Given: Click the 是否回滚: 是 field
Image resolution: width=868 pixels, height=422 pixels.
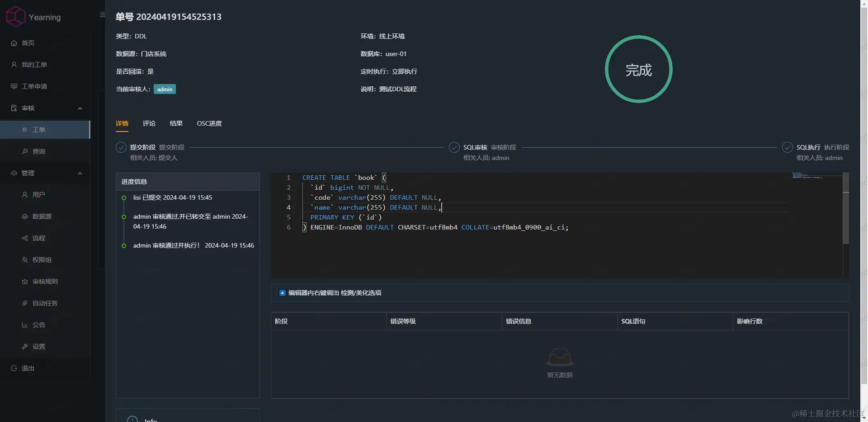Looking at the screenshot, I should (135, 71).
